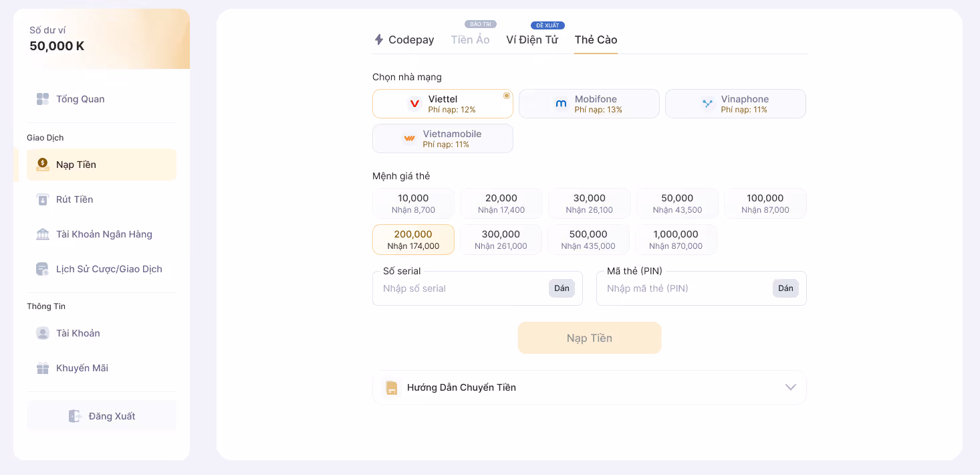Click Dán button for serial number
980x475 pixels.
tap(562, 288)
